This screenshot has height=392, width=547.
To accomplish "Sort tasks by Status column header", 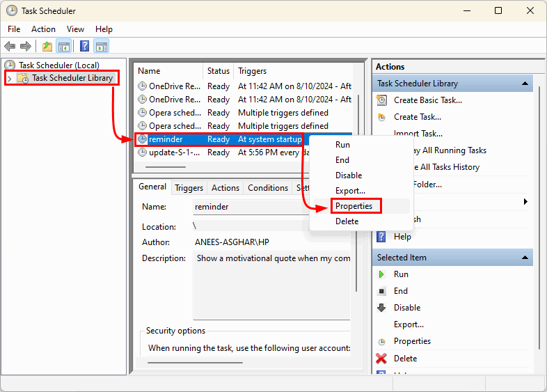I will pyautogui.click(x=219, y=71).
